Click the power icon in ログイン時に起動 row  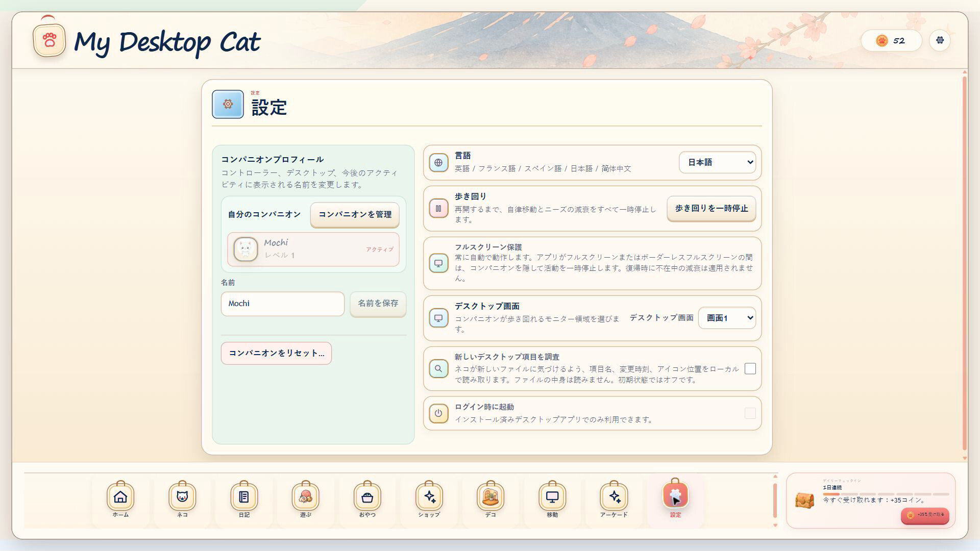tap(438, 413)
